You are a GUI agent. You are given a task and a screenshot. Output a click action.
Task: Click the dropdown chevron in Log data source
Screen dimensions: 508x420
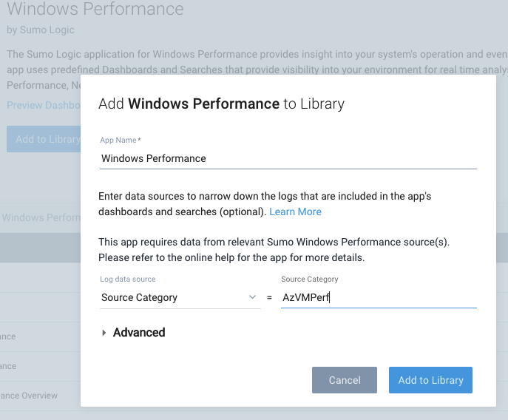[x=252, y=297]
